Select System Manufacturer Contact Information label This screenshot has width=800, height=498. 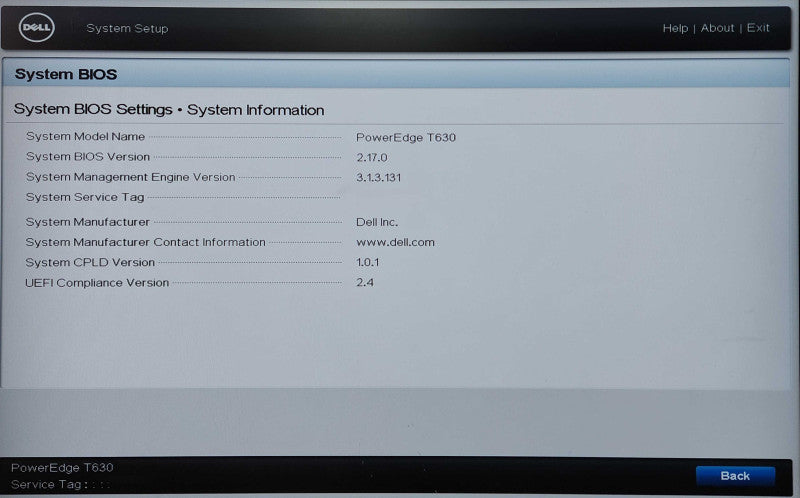pyautogui.click(x=145, y=242)
